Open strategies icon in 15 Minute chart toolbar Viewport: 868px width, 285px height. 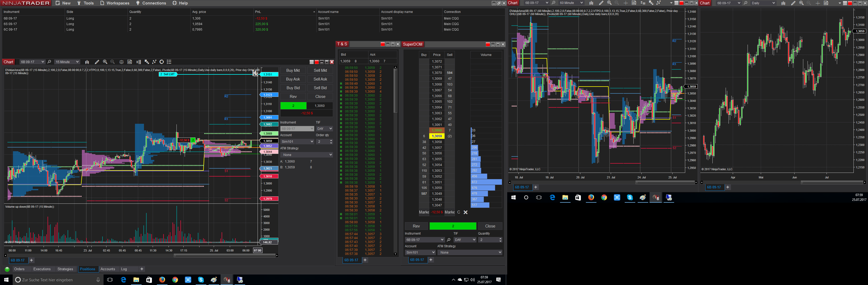tap(154, 62)
